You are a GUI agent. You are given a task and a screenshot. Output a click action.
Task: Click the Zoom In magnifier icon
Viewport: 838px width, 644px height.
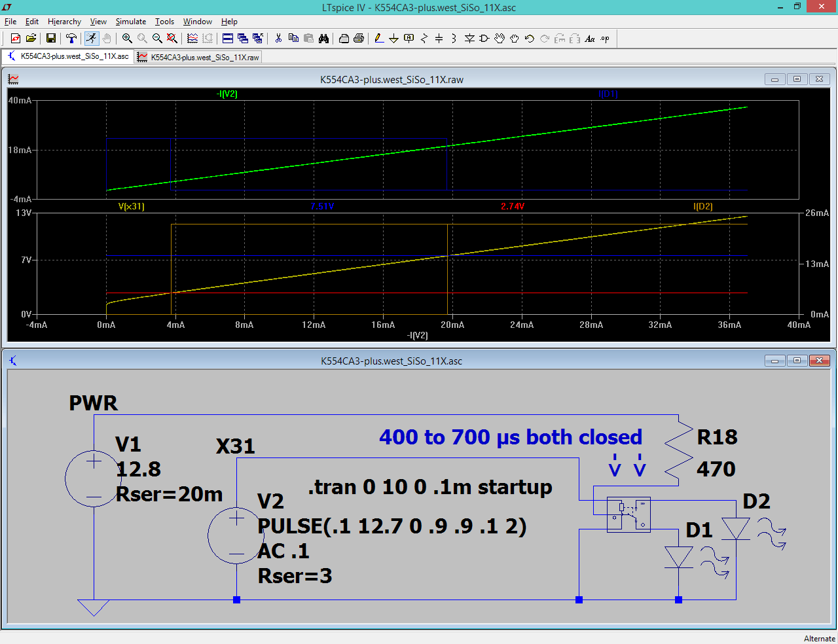(127, 39)
